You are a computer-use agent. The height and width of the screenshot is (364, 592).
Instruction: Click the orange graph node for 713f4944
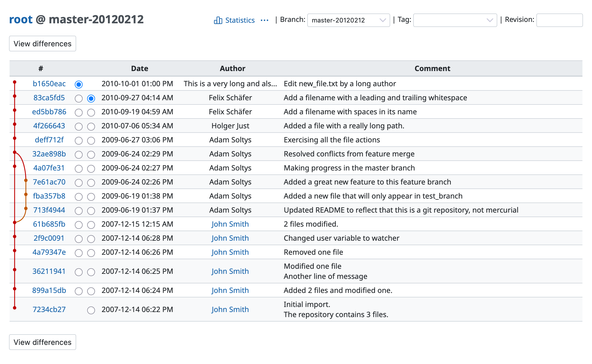tap(26, 208)
